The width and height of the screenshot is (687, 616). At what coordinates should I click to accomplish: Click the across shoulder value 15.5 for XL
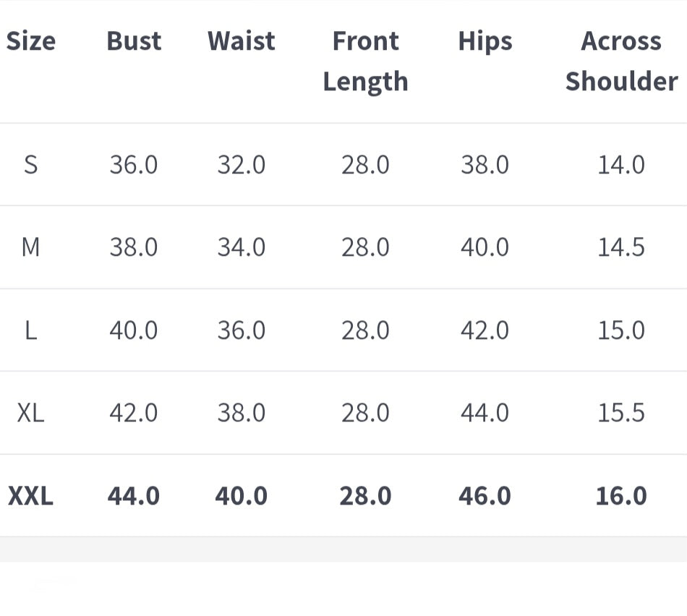click(x=621, y=413)
